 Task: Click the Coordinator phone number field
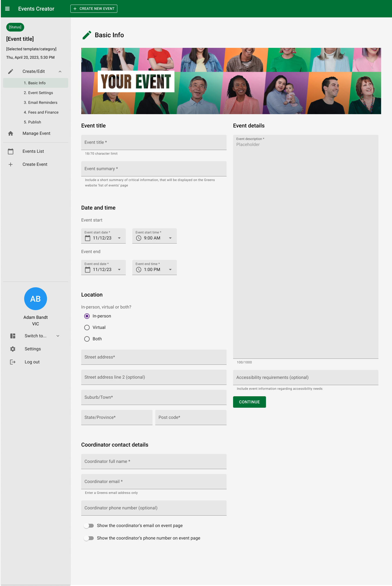coord(154,508)
